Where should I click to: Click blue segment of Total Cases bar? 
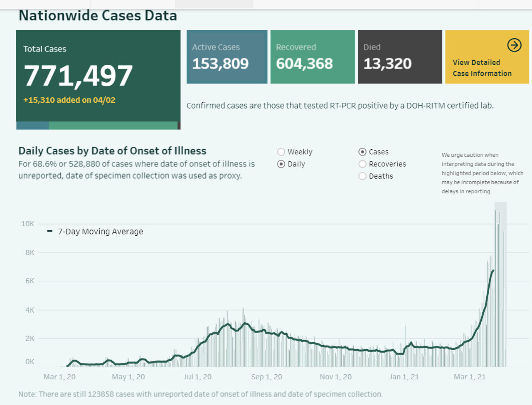point(32,126)
